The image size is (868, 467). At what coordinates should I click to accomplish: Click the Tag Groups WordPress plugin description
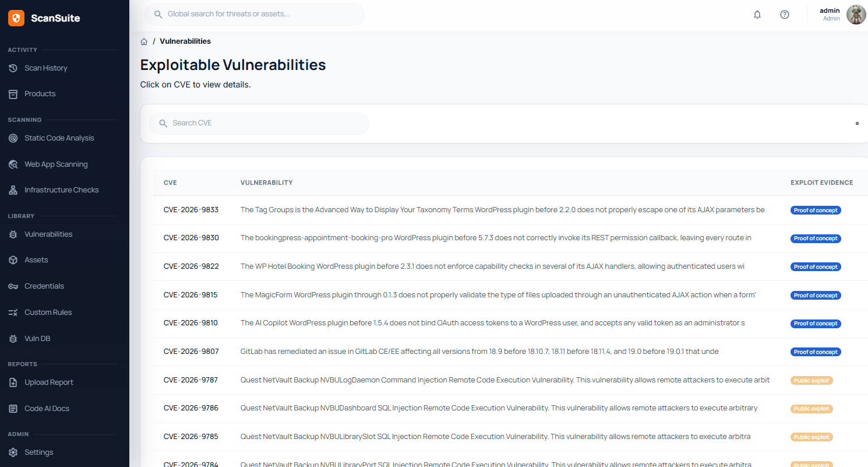click(503, 210)
